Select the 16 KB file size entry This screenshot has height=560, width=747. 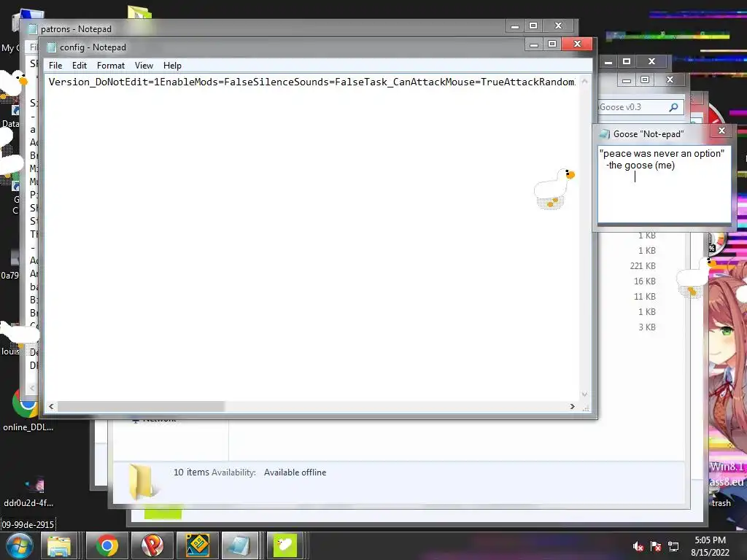[645, 281]
